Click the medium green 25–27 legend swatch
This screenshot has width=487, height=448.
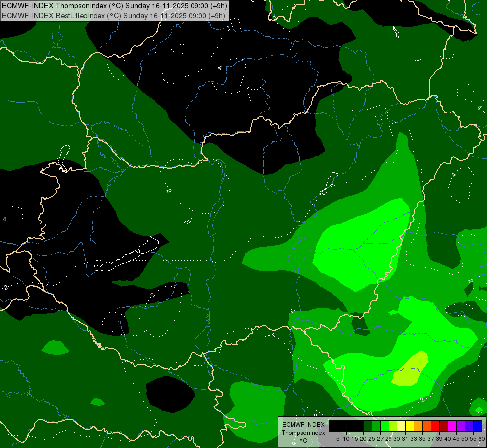coord(376,426)
